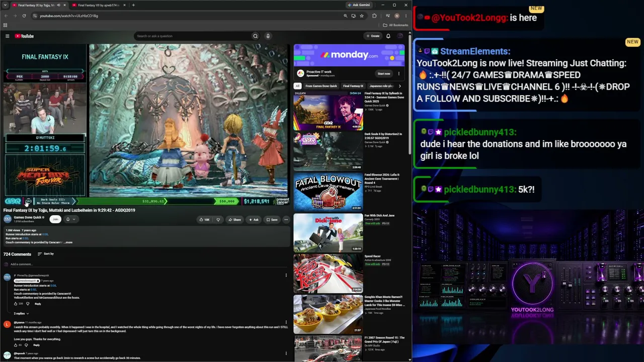Mute the Final Fantasy IX tab audio
The width and height of the screenshot is (644, 362).
(58, 5)
